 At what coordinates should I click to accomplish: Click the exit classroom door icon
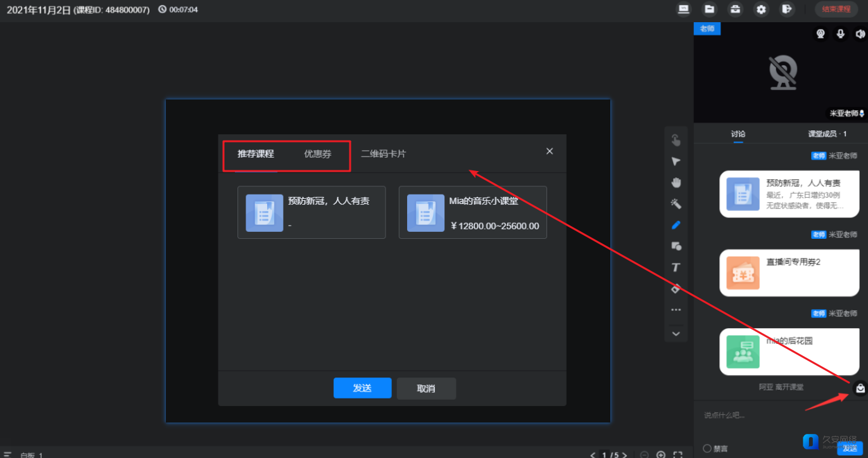point(786,10)
